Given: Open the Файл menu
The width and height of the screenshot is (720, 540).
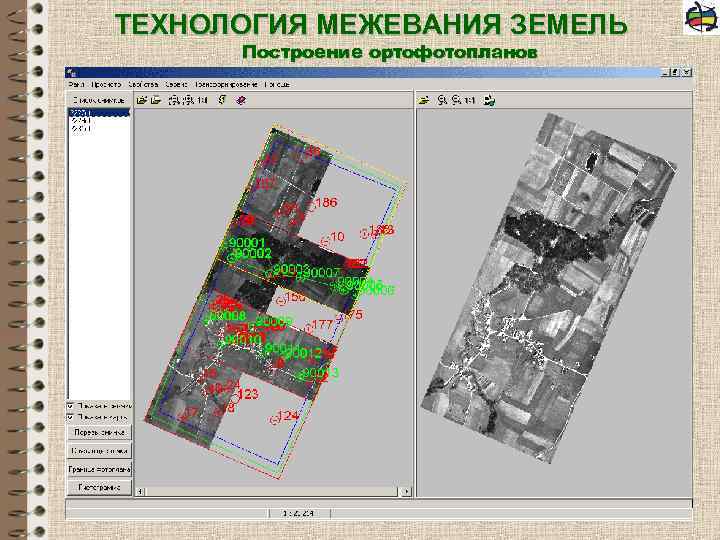Looking at the screenshot, I should point(76,84).
